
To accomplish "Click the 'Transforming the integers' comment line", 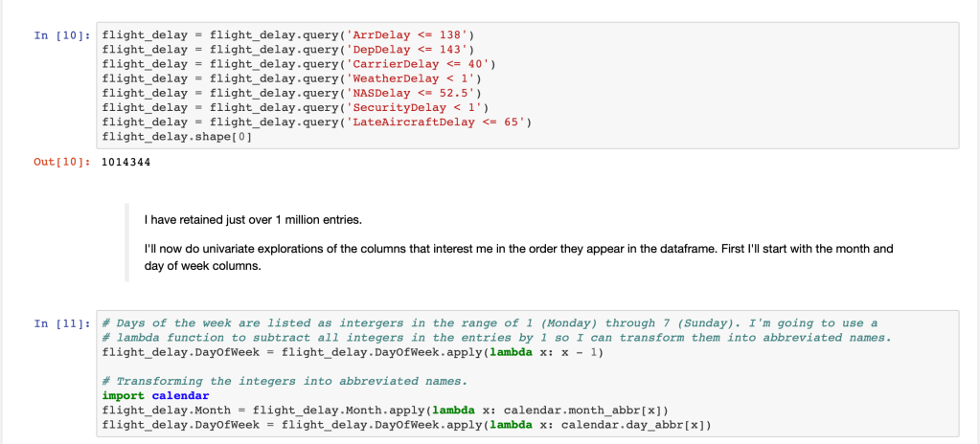I will click(285, 381).
